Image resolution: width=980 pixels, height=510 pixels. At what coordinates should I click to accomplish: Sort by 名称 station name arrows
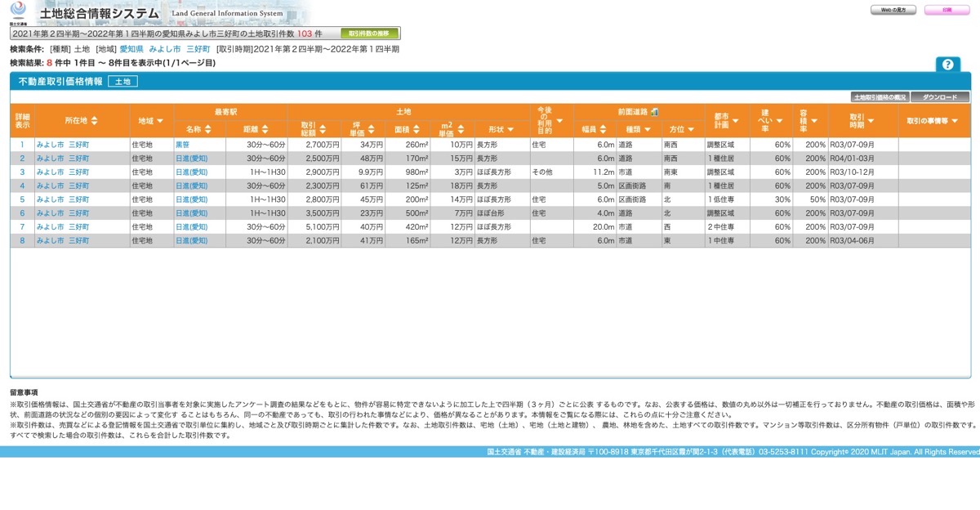pos(208,129)
